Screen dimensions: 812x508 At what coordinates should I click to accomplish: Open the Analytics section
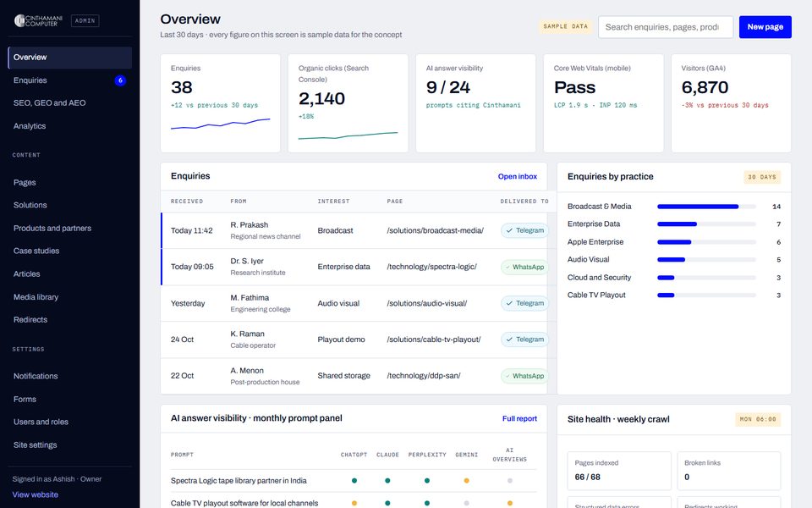(70, 126)
